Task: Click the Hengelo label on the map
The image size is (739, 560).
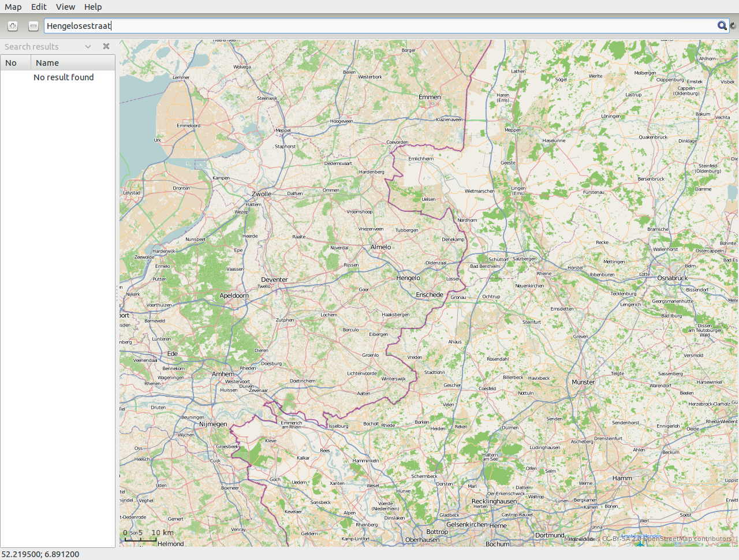Action: click(x=408, y=278)
